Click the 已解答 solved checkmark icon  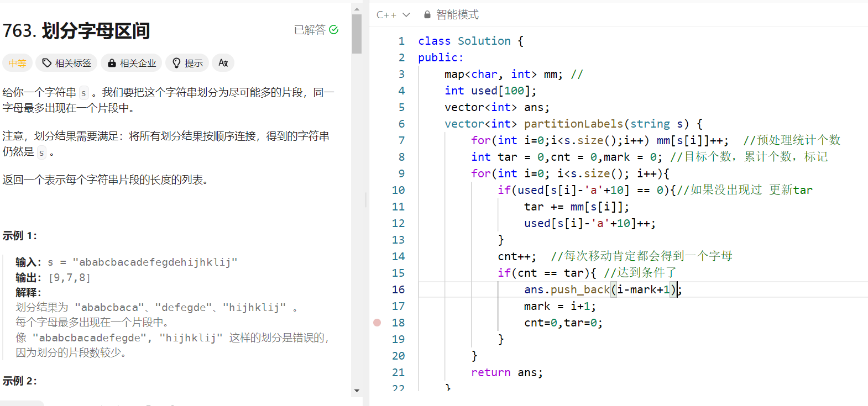(x=333, y=30)
